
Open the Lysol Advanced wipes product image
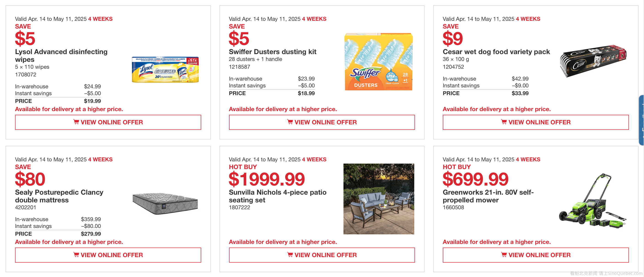click(x=165, y=69)
